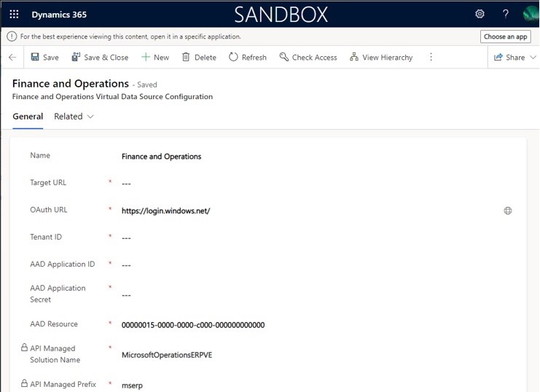Click the Saved status text
The image size is (540, 392).
tap(147, 85)
